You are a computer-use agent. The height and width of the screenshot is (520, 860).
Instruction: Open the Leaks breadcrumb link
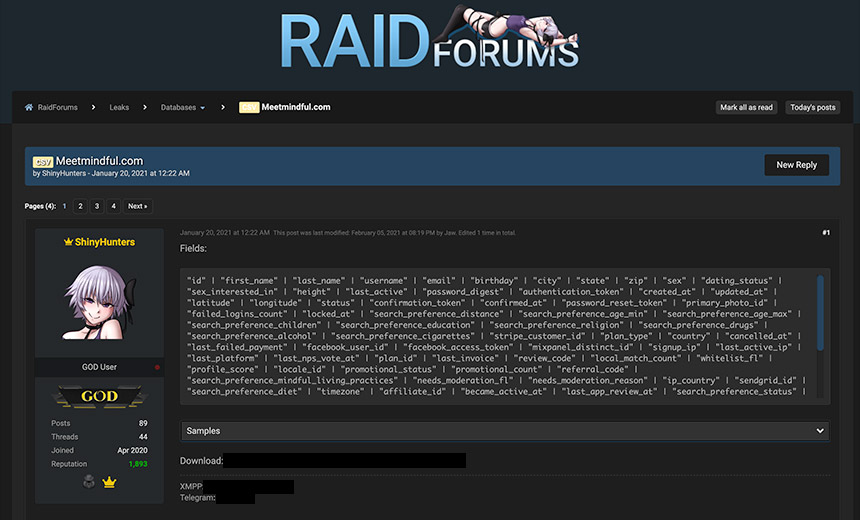coord(119,108)
